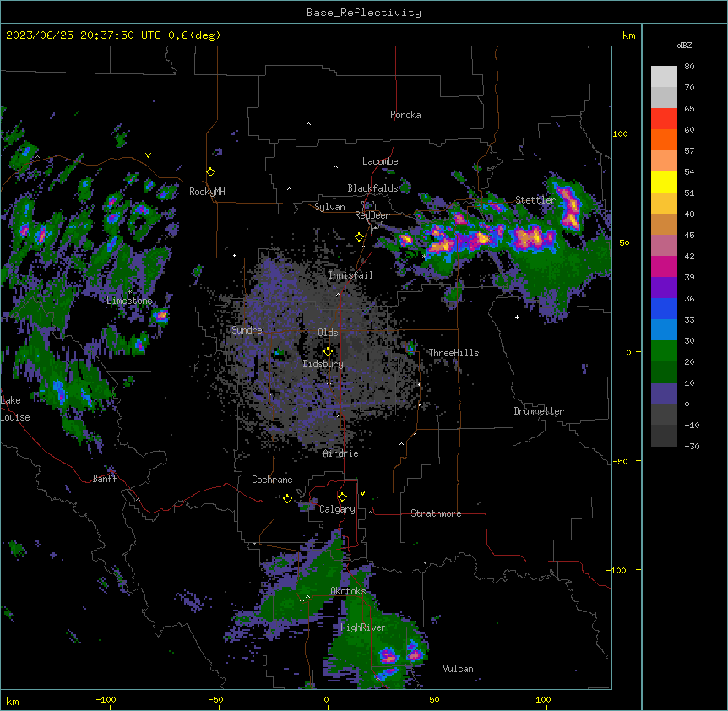Click the Ponoka town label
The width and height of the screenshot is (728, 711).
[405, 115]
